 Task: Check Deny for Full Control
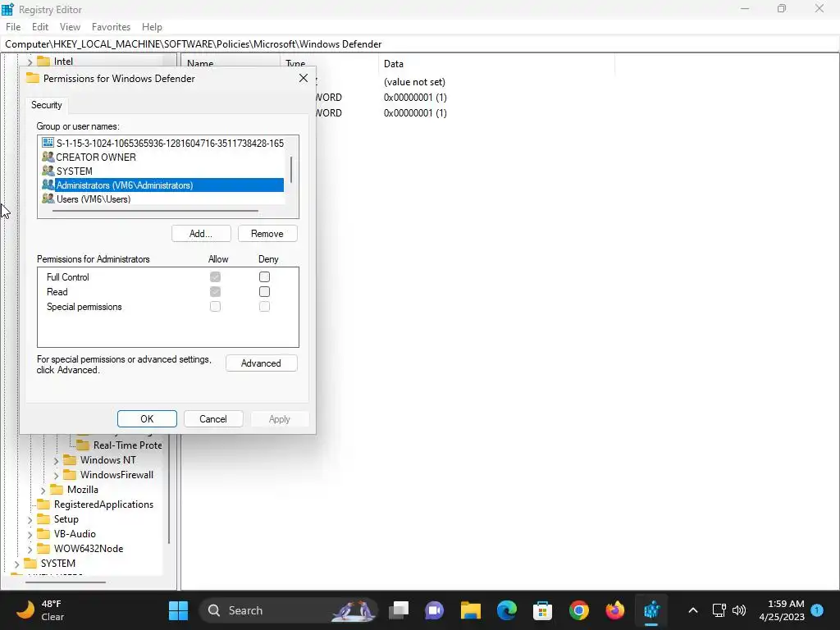(x=264, y=277)
